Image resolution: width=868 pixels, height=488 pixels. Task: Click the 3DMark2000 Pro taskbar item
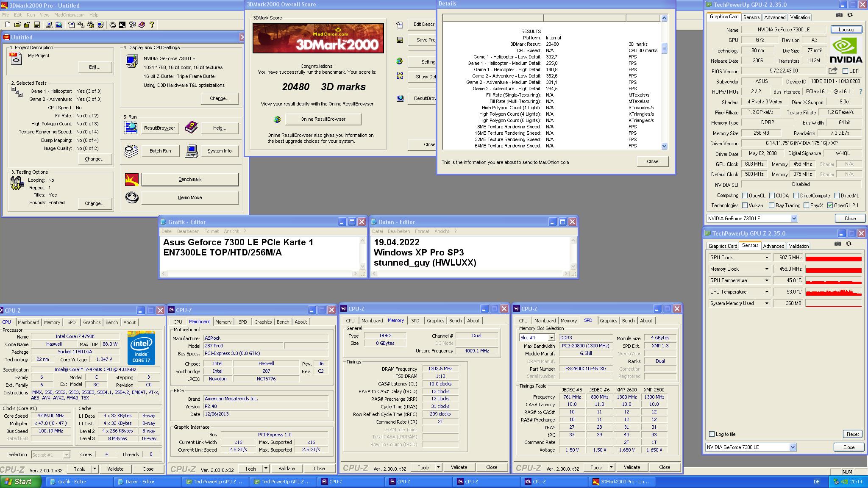coord(621,482)
